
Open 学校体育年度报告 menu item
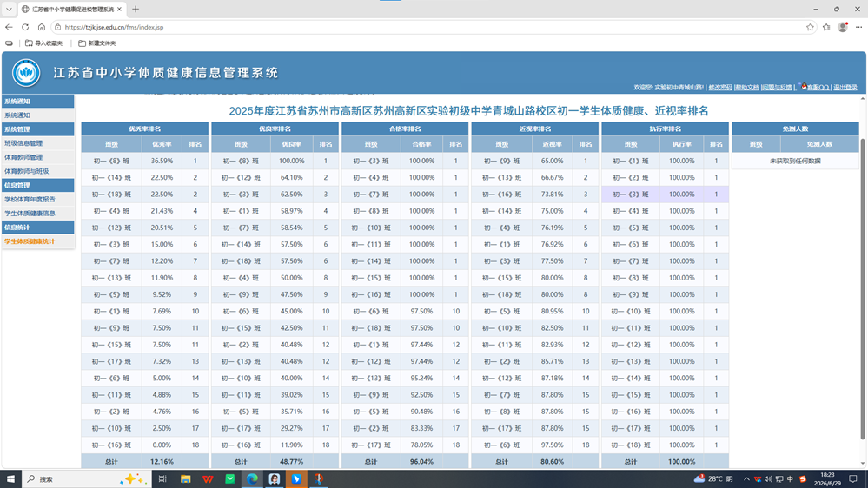[x=30, y=199]
